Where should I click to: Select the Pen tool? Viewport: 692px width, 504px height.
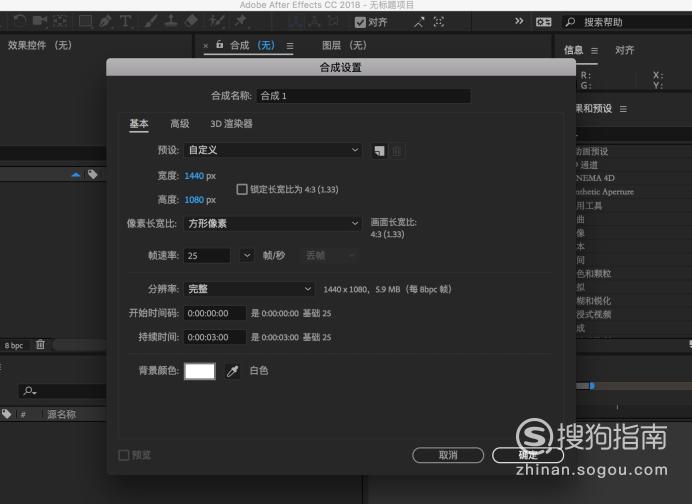point(105,21)
